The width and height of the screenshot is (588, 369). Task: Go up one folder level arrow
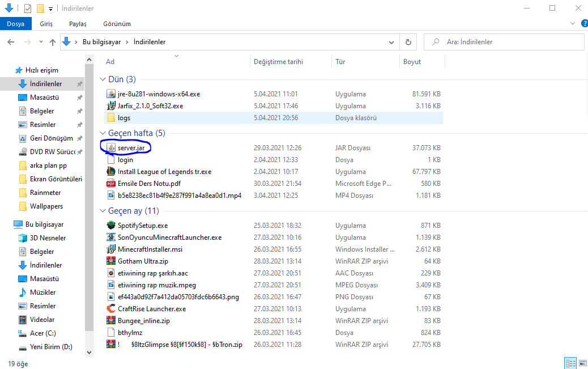[53, 42]
